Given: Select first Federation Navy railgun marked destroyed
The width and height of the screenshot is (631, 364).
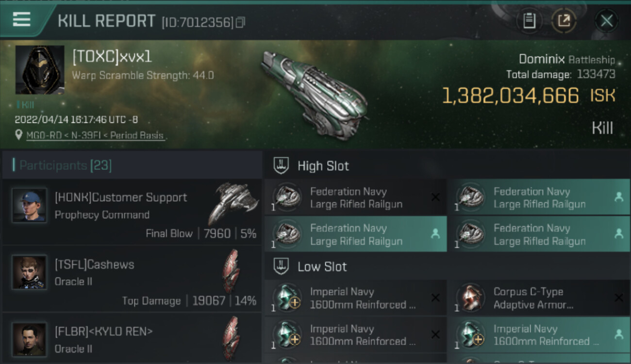Looking at the screenshot, I should (355, 197).
